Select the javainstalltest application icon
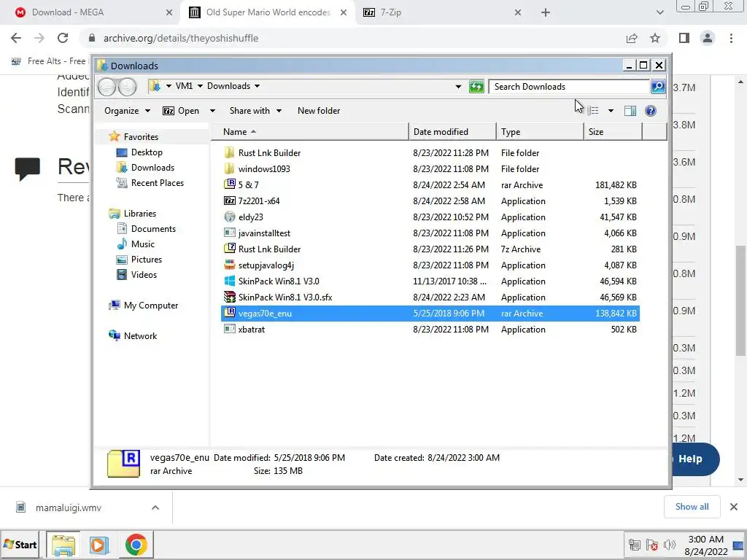Screen dimensions: 747x560 229,233
